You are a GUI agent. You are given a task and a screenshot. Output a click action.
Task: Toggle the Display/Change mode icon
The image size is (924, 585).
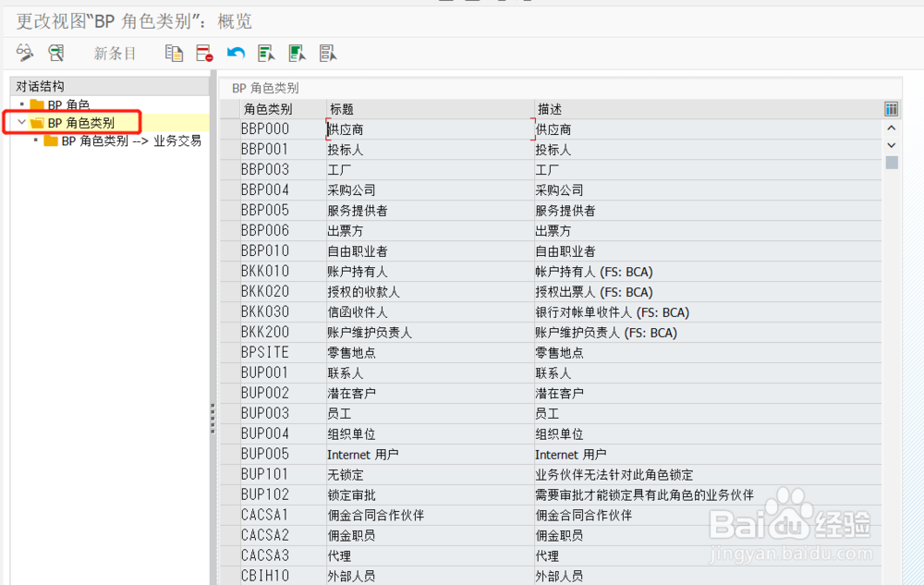click(25, 53)
